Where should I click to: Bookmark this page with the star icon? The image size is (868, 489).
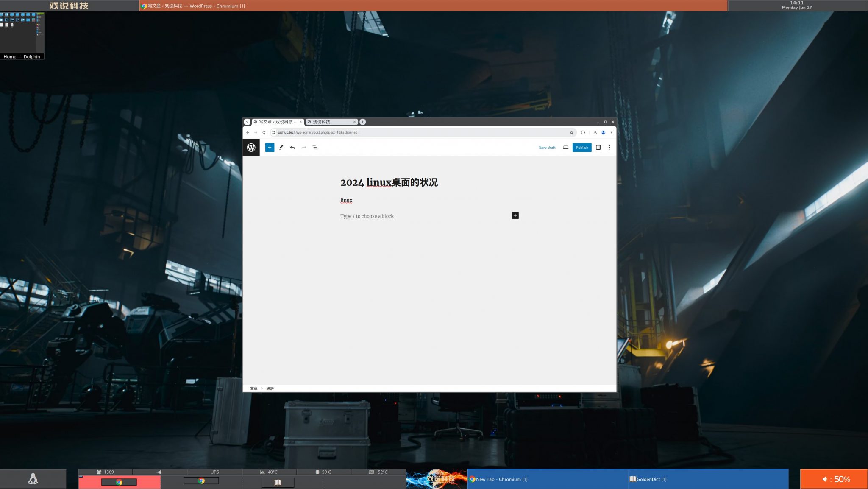click(x=571, y=132)
